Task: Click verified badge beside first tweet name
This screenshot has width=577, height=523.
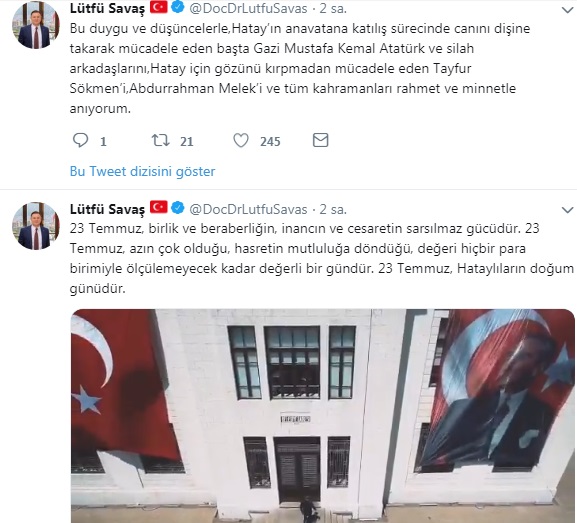Action: click(178, 7)
